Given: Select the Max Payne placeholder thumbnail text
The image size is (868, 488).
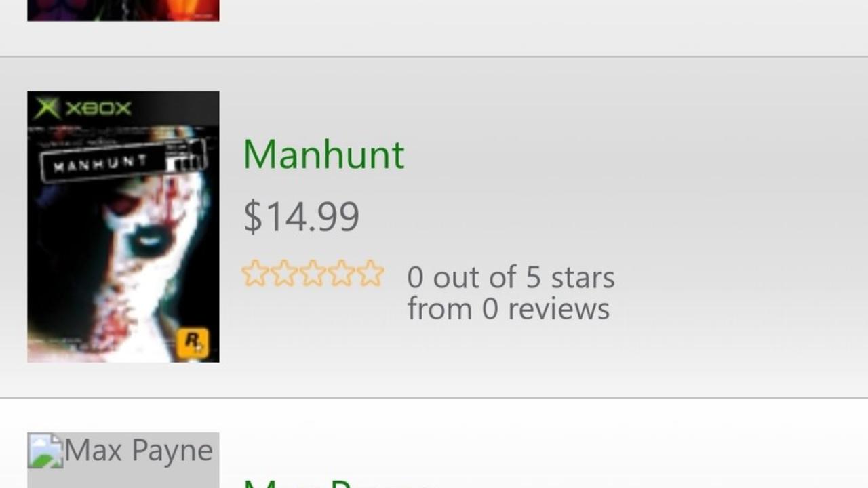Looking at the screenshot, I should 139,450.
